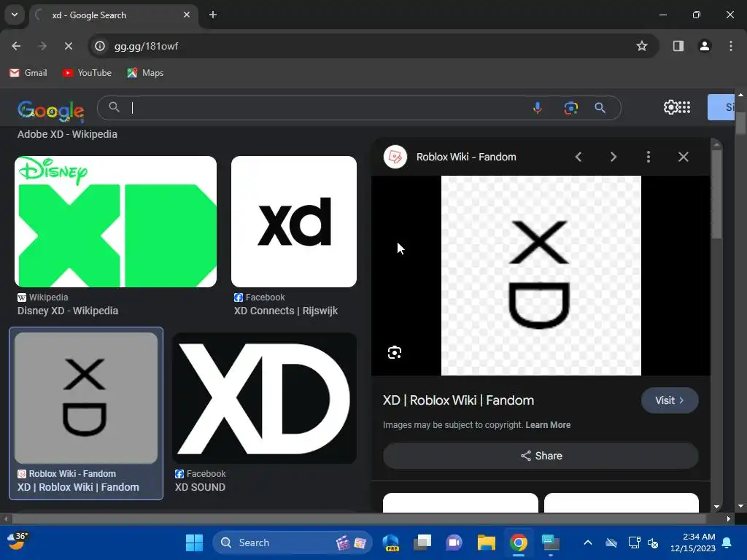Click the Sign in button
The image size is (747, 560).
pyautogui.click(x=721, y=107)
